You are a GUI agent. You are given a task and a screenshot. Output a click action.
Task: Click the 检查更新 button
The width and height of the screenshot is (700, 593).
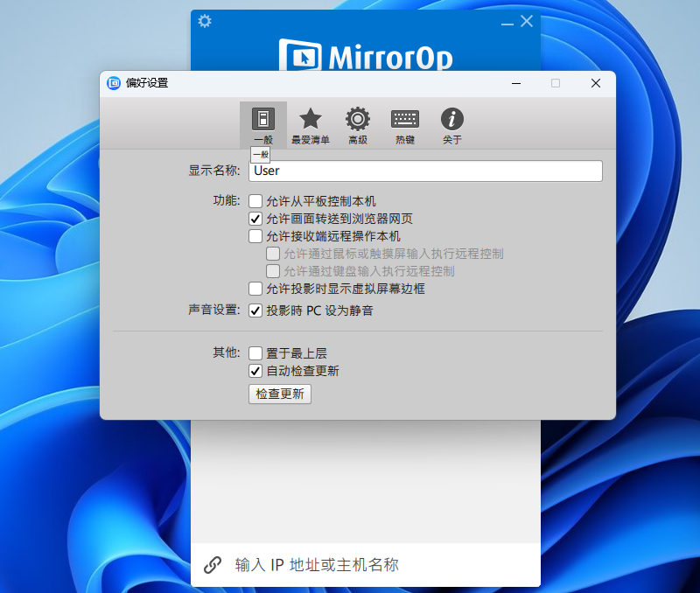pos(280,394)
